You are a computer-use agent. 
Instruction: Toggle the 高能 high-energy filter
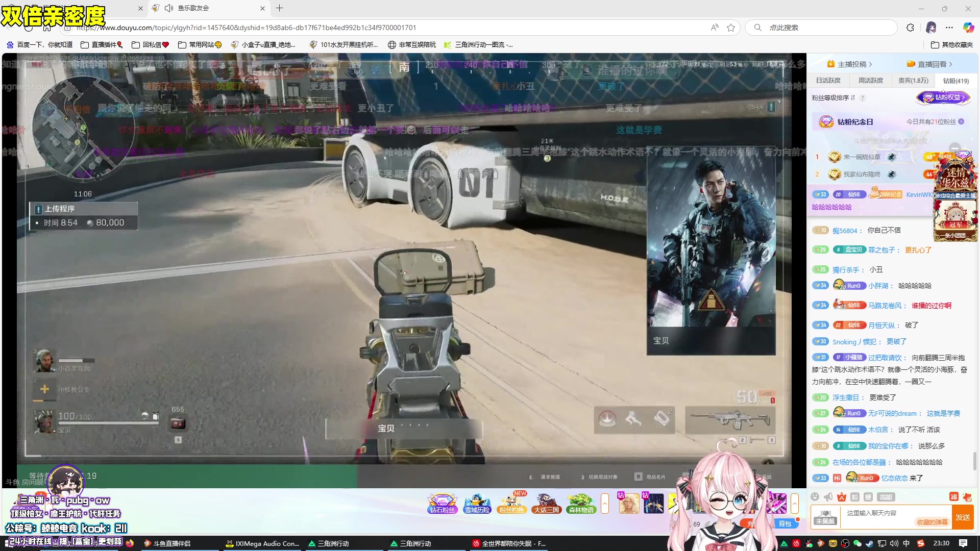coord(886,497)
